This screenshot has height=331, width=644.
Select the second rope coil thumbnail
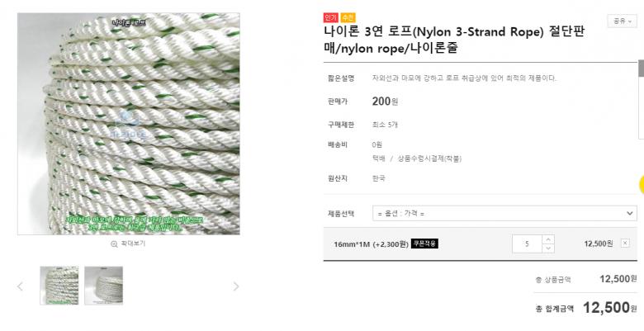pos(103,286)
